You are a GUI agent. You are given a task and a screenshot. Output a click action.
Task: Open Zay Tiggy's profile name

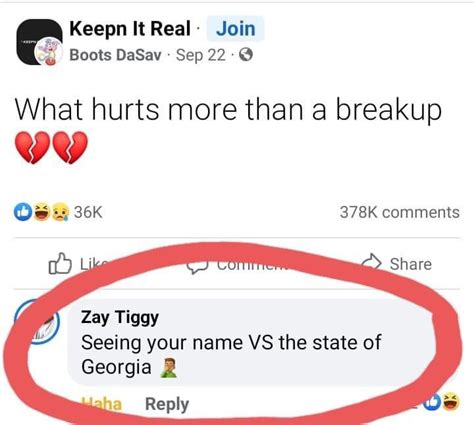(x=120, y=317)
